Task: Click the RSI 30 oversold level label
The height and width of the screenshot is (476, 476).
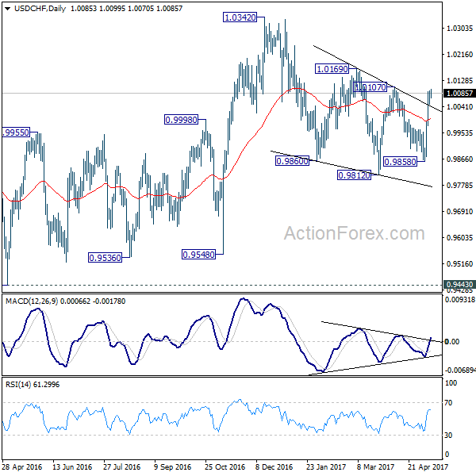Action: pyautogui.click(x=448, y=435)
